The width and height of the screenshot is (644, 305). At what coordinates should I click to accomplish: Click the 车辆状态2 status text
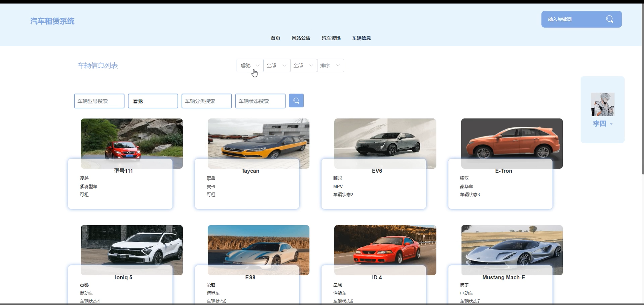(x=343, y=195)
